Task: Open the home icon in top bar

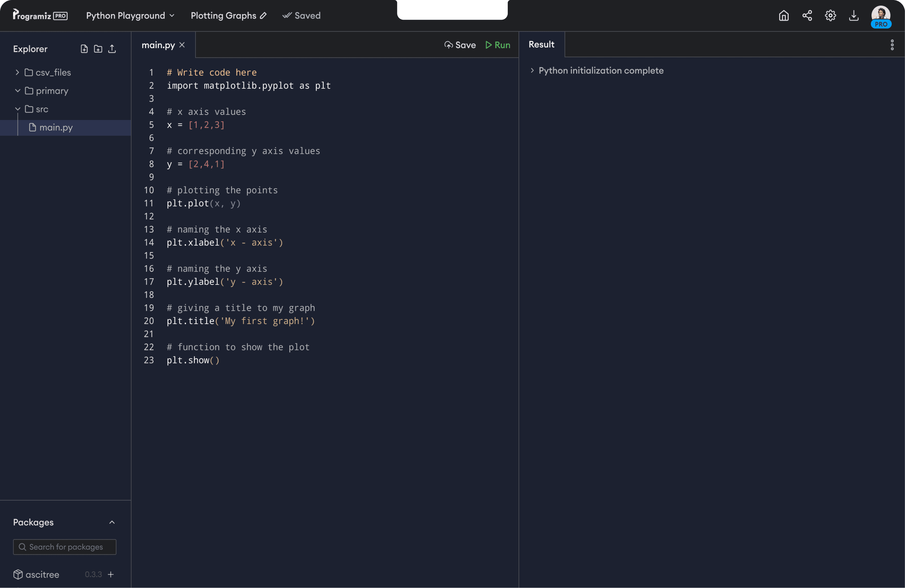Action: click(x=784, y=16)
